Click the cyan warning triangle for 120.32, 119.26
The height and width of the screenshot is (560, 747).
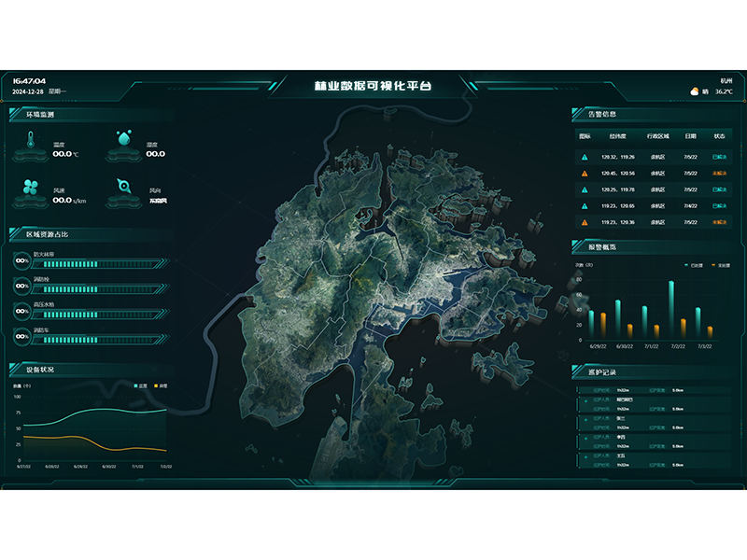click(x=585, y=157)
